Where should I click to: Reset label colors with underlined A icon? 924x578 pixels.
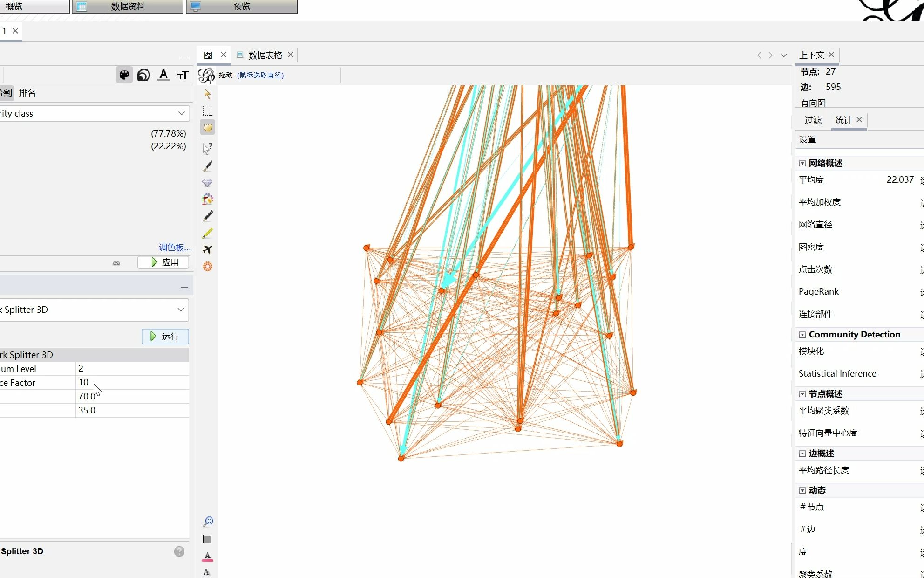coord(207,557)
